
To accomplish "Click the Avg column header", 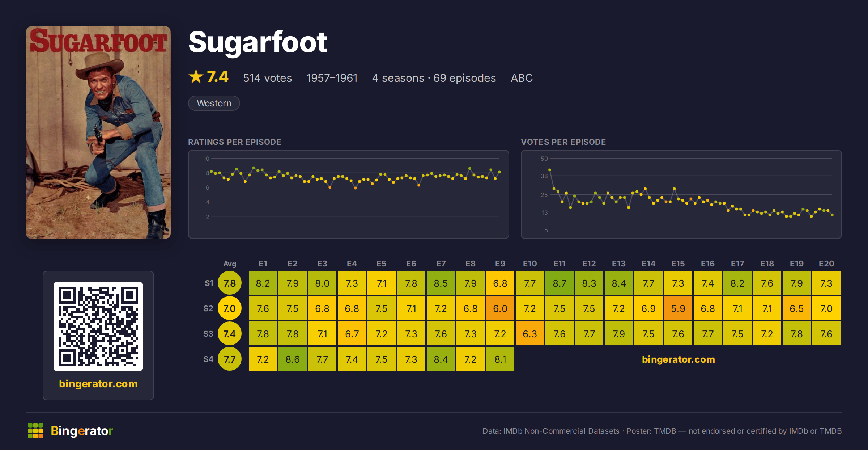I will (x=230, y=264).
